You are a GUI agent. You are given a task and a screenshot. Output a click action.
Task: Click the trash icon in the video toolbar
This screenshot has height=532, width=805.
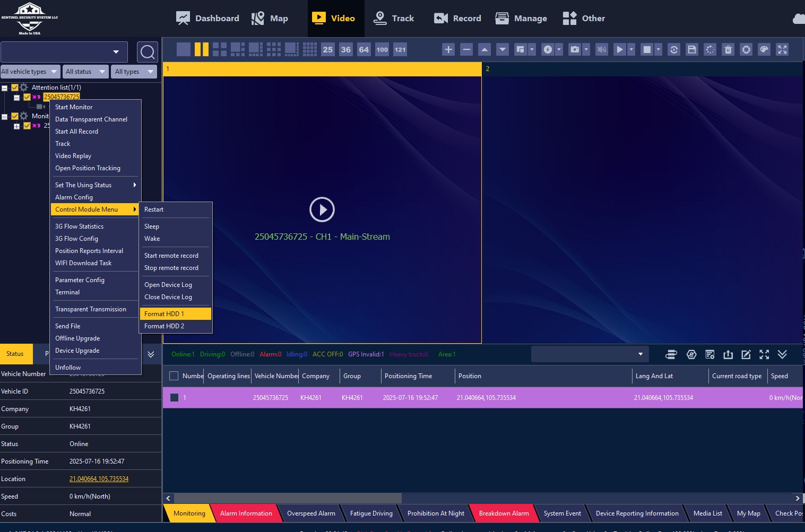coord(728,49)
